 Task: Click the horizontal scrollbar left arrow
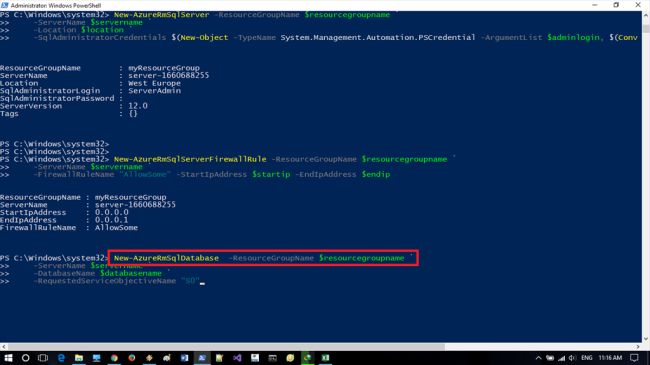pos(3,346)
